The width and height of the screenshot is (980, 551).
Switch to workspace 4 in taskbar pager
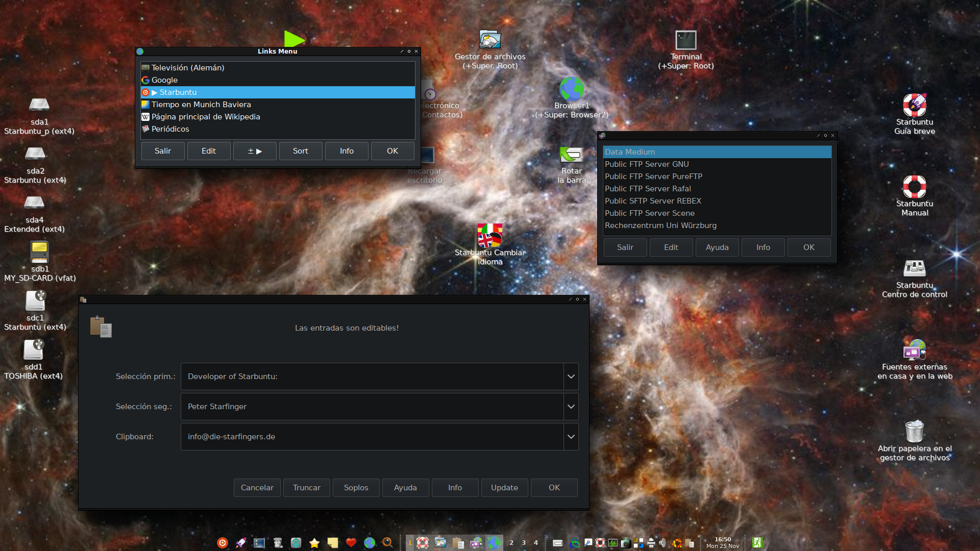click(x=536, y=543)
